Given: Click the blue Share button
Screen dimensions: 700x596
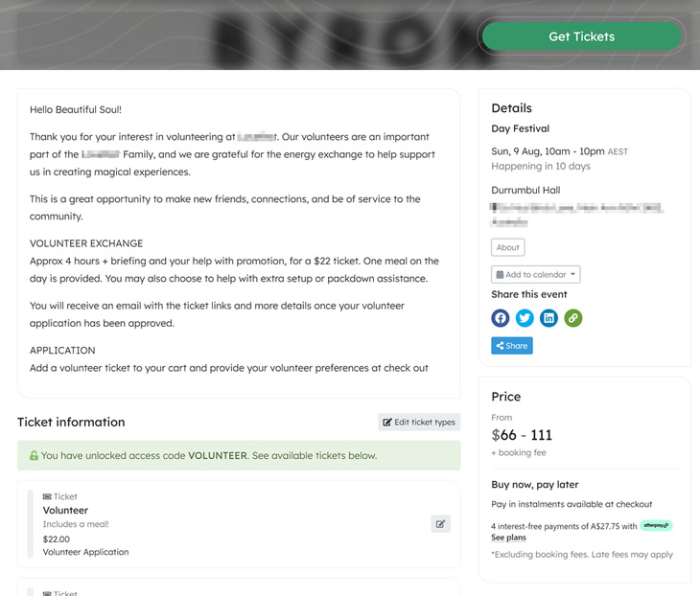Looking at the screenshot, I should coord(512,346).
